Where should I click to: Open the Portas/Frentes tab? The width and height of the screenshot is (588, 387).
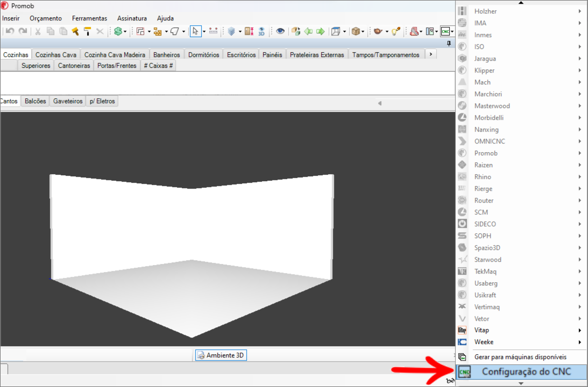coord(117,66)
